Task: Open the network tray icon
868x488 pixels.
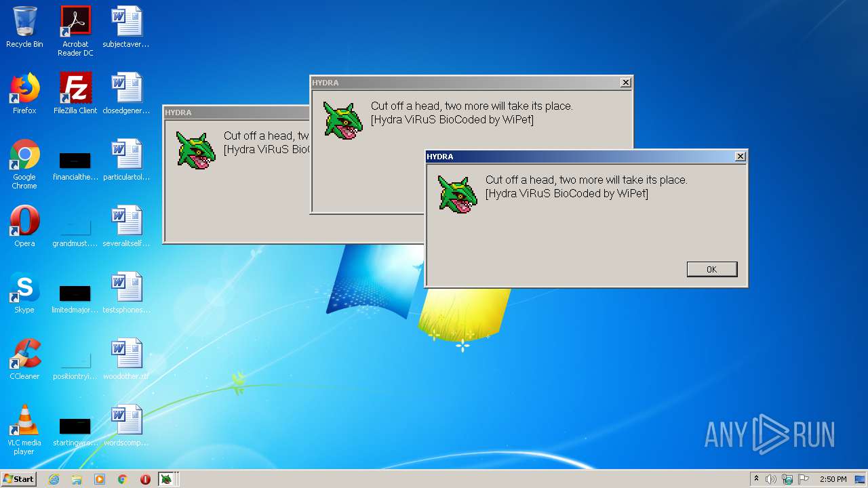Action: tap(787, 479)
